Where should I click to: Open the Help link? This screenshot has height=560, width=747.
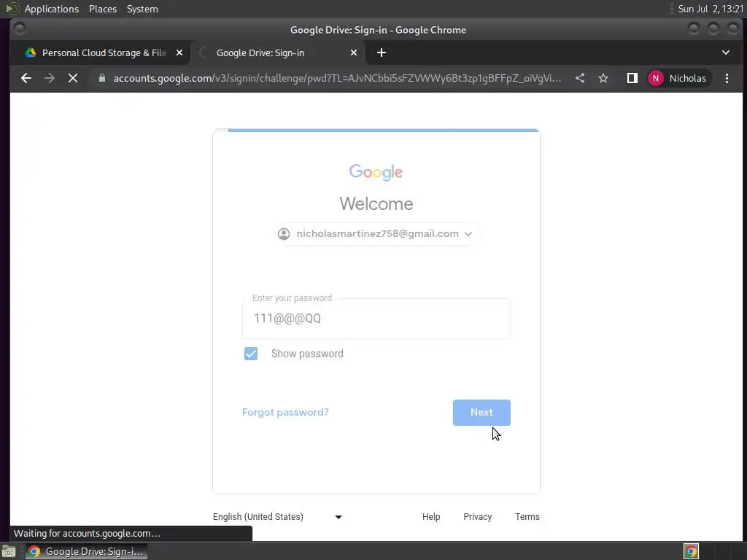[x=431, y=517]
